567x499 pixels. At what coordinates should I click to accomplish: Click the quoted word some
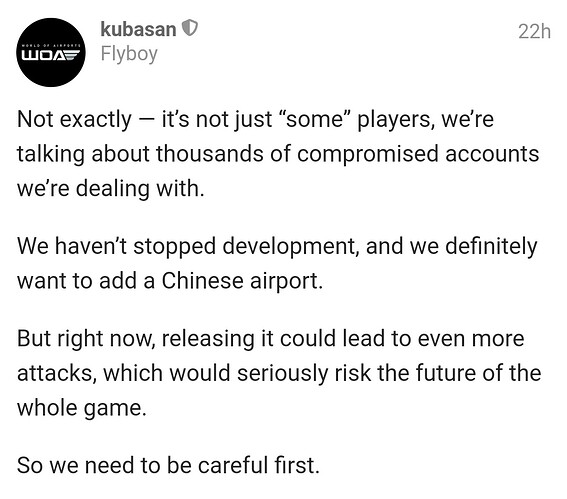314,119
